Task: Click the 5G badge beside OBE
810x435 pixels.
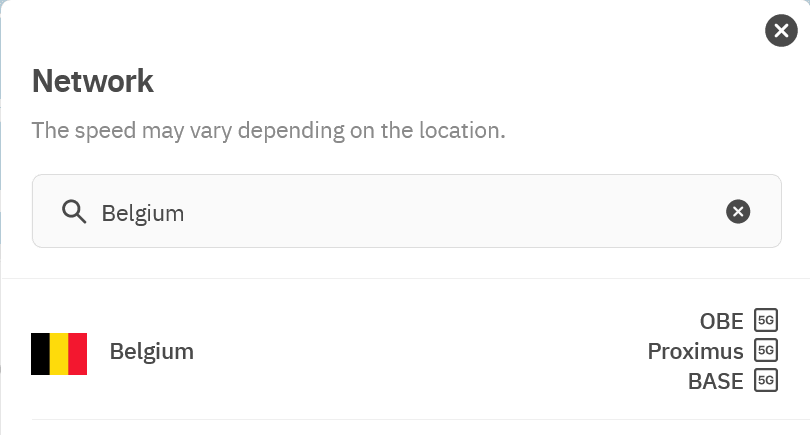Action: point(766,321)
